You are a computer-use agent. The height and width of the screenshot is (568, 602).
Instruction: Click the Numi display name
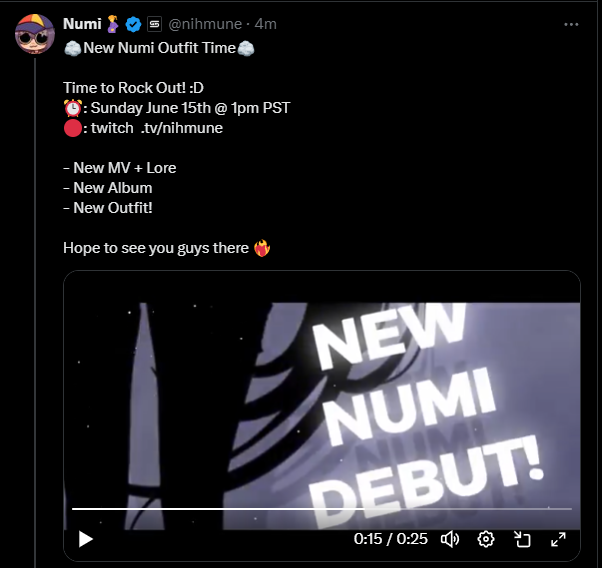click(x=81, y=24)
